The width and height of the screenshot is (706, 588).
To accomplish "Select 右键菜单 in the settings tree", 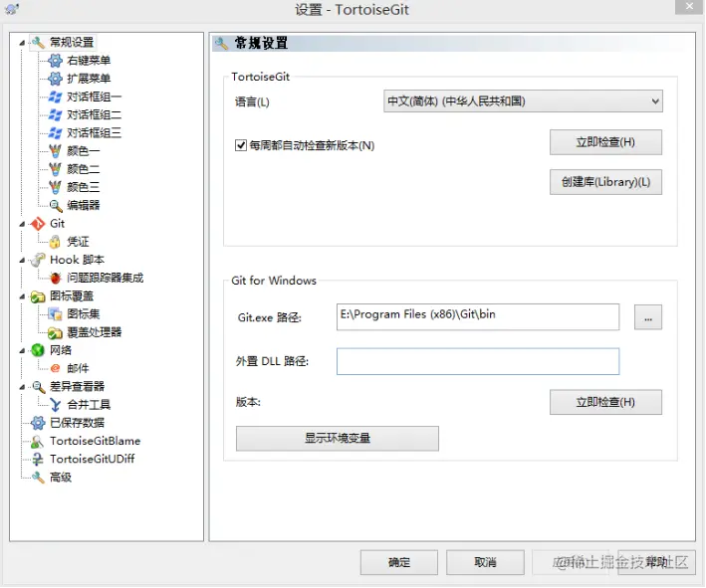I will [x=89, y=61].
